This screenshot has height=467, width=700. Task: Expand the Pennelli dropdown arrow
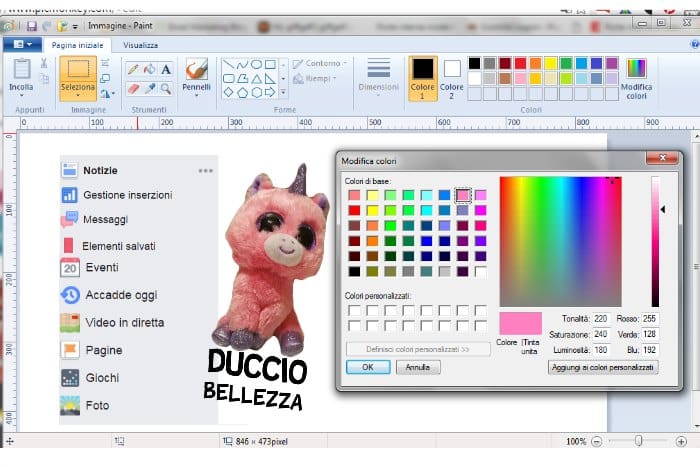tap(197, 95)
